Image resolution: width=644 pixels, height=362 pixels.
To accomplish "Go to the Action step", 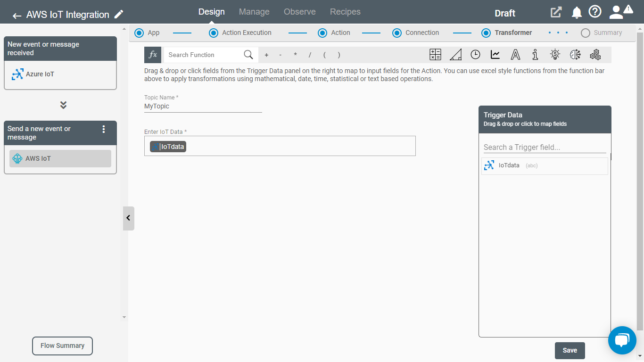I will pos(334,33).
